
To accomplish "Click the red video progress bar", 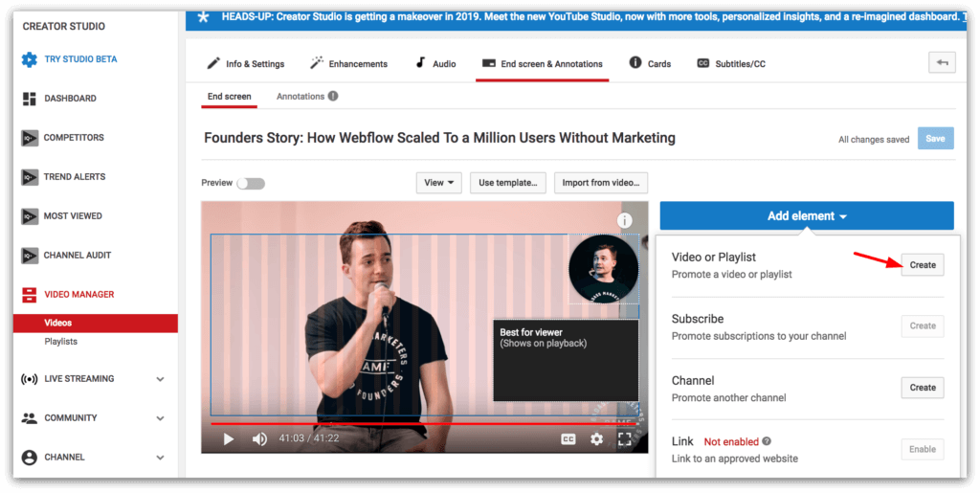I will [x=423, y=424].
